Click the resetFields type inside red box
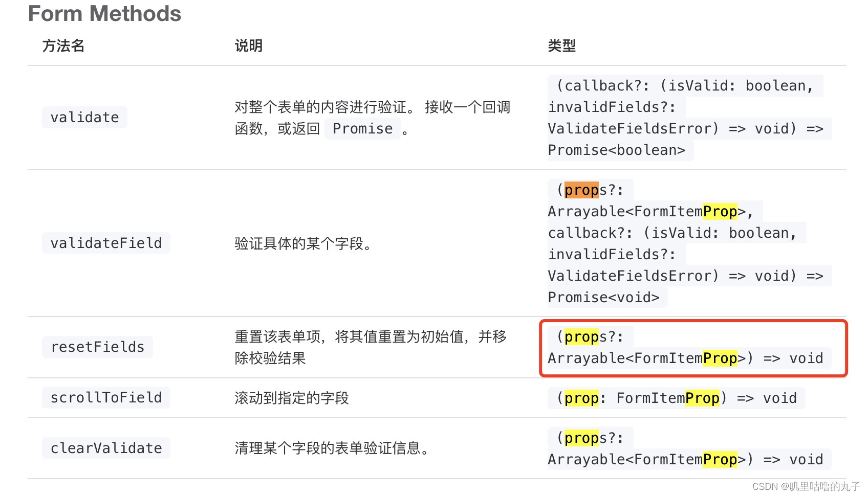The image size is (868, 496). point(686,348)
